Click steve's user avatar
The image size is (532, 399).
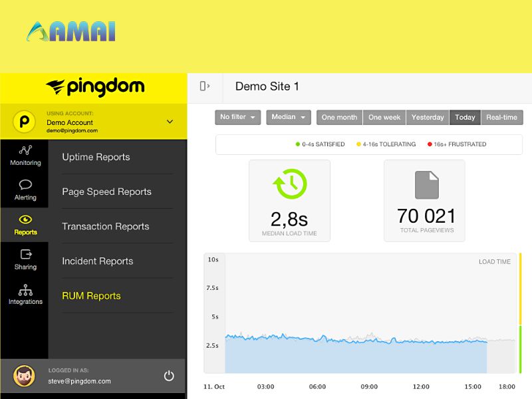[x=24, y=376]
